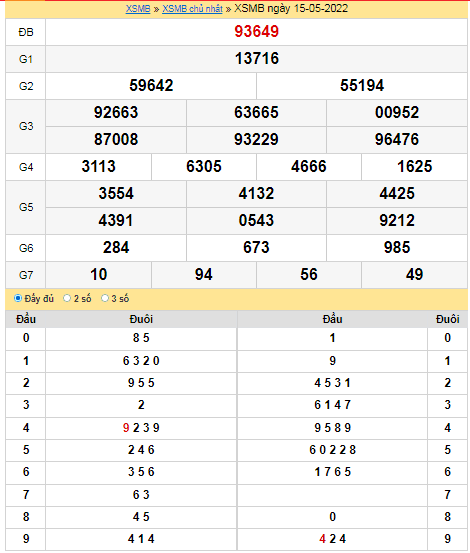Select the 3 số radio option
Image resolution: width=470 pixels, height=553 pixels.
105,298
